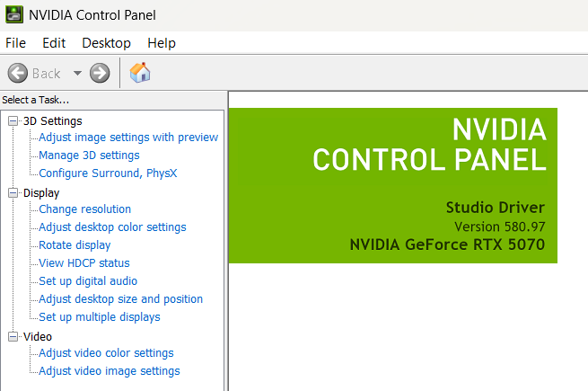This screenshot has width=588, height=391.
Task: Go to the Home page icon
Action: tap(140, 73)
